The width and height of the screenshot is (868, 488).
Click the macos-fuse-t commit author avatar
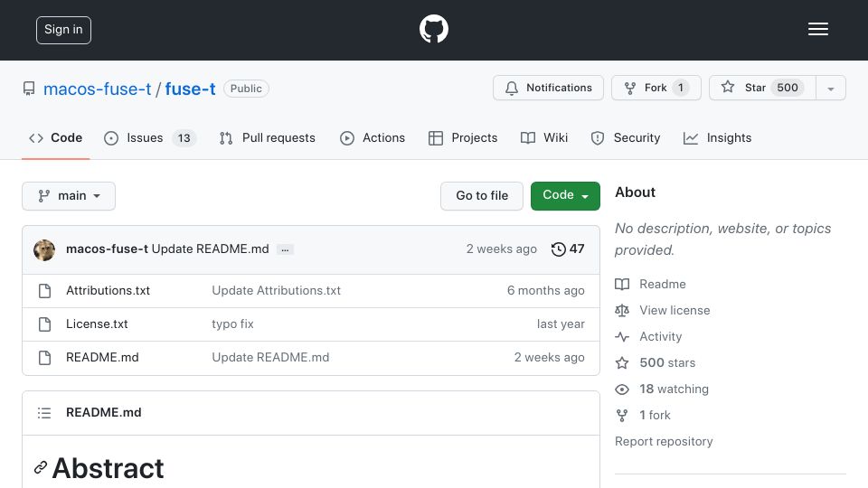click(44, 250)
